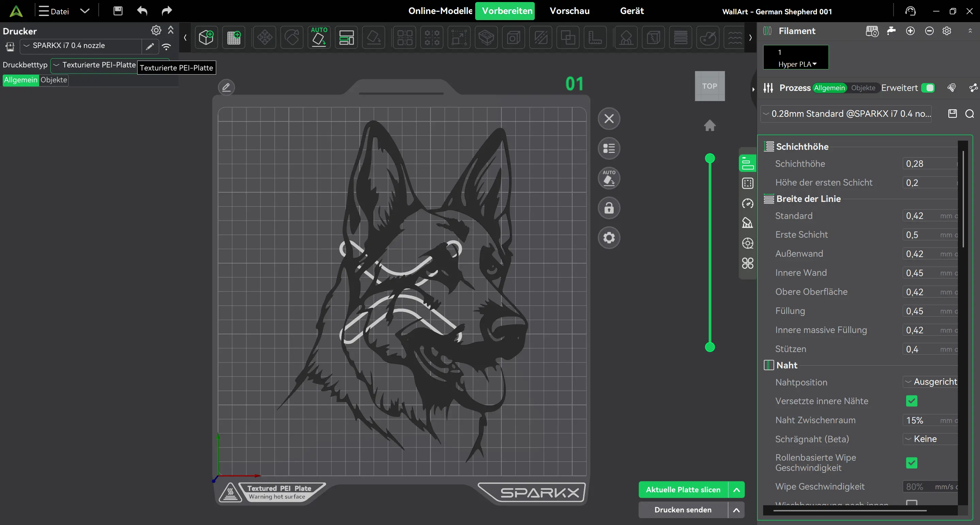Open the Datei menu

(54, 11)
